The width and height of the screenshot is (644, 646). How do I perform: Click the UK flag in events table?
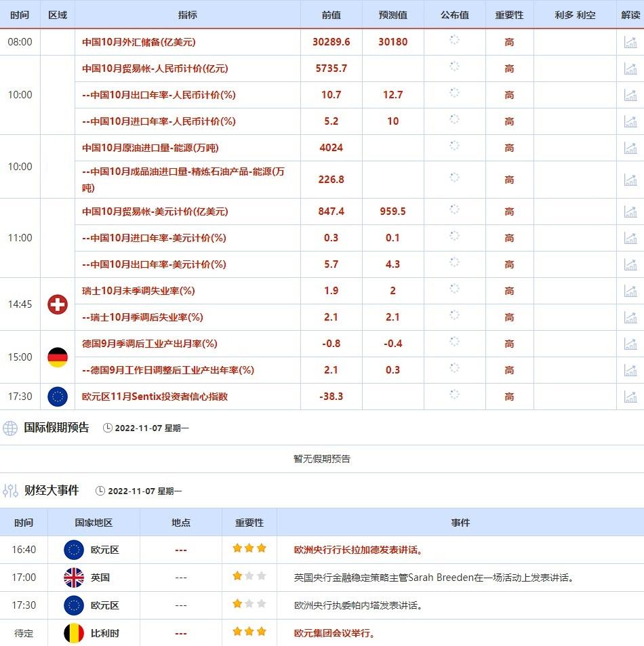point(73,578)
